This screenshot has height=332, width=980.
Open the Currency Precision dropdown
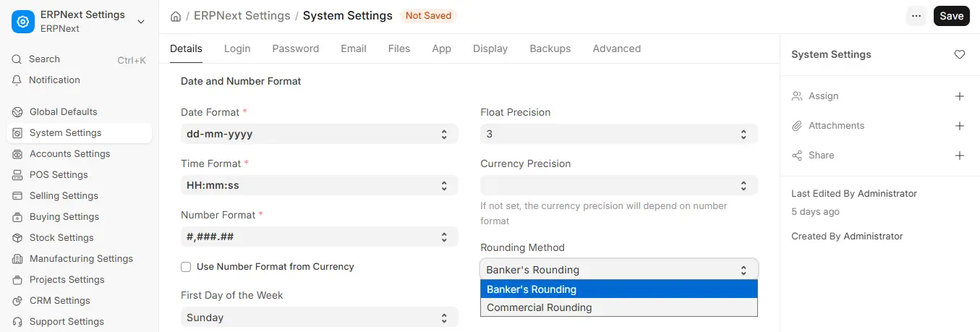[619, 185]
